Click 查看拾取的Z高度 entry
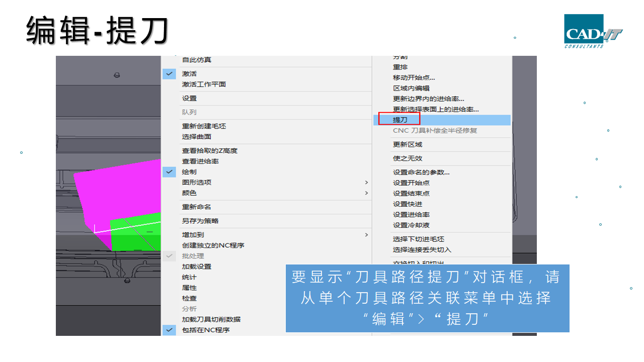The image size is (644, 362). point(209,151)
